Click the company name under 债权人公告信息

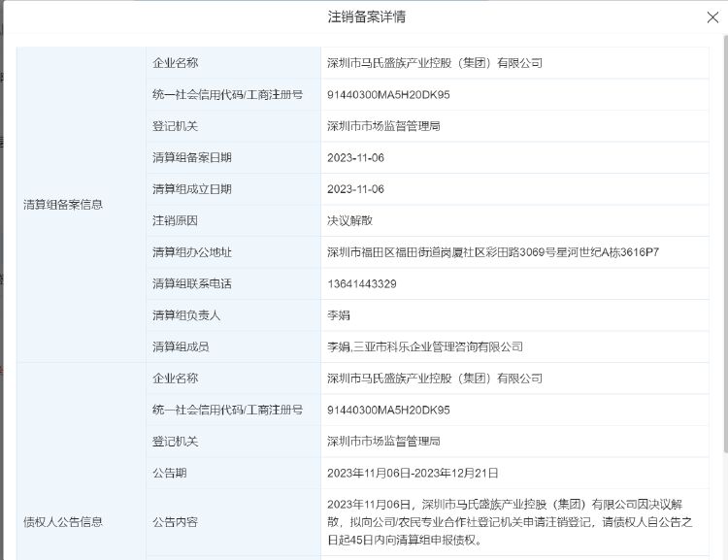click(435, 379)
